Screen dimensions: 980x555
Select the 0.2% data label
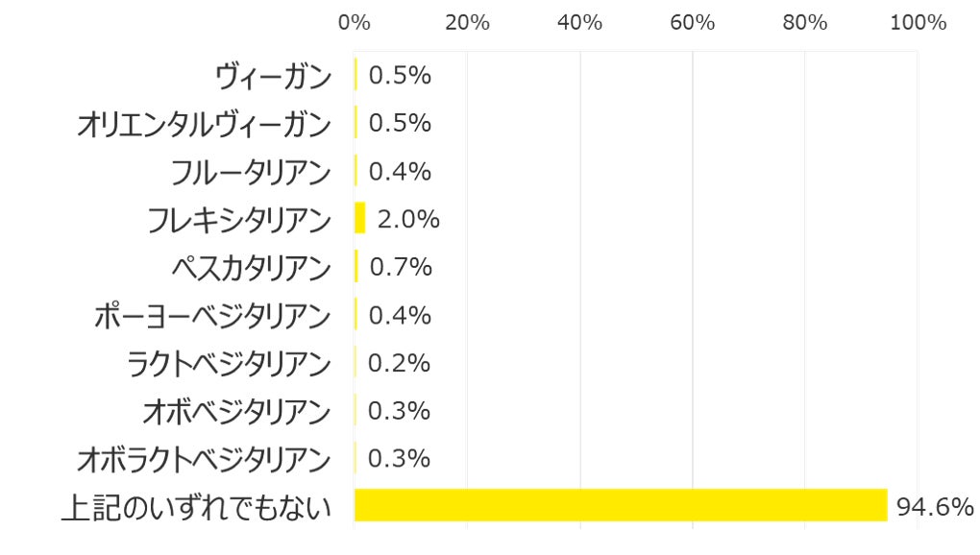(x=400, y=363)
